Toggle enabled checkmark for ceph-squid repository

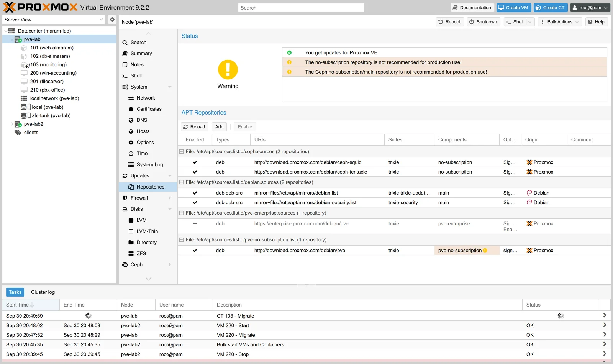tap(195, 162)
